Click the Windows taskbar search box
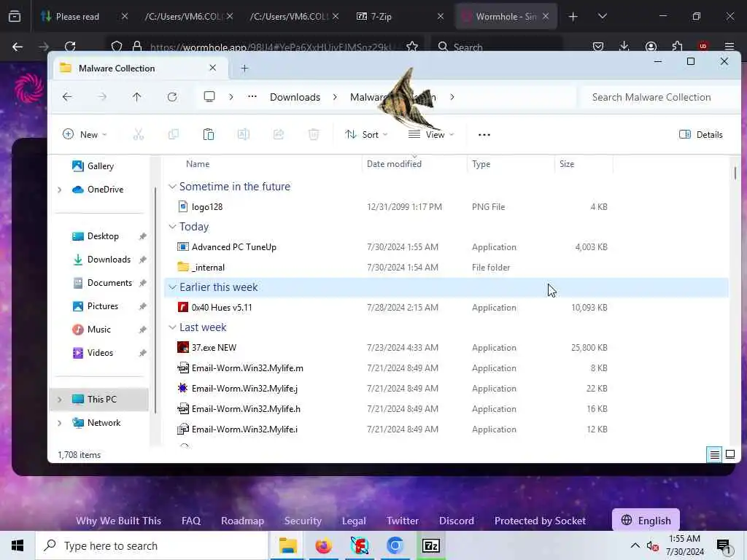The image size is (747, 560). [152, 545]
